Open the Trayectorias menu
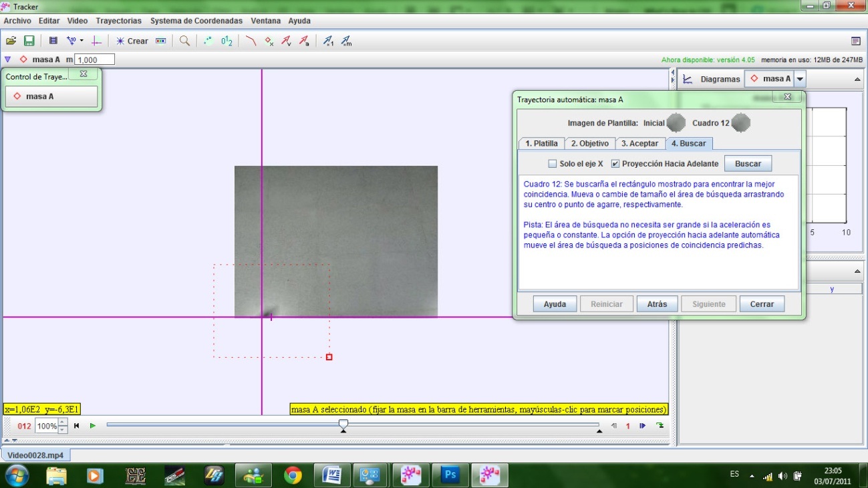868x488 pixels. [x=118, y=21]
